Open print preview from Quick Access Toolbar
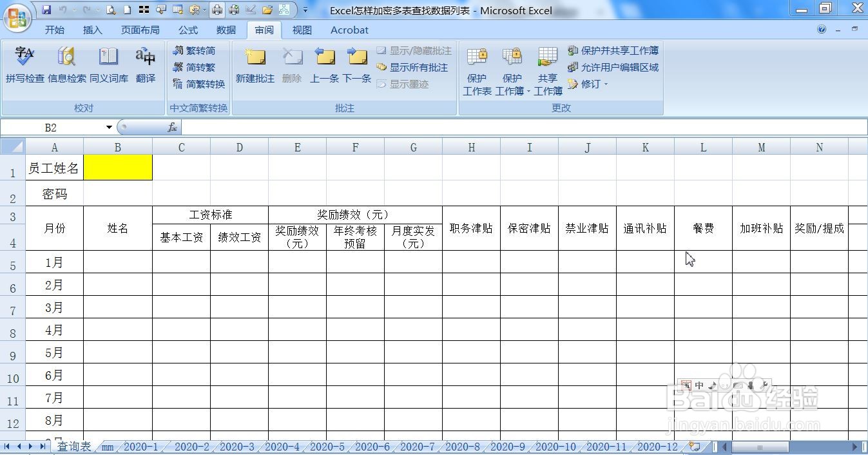Viewport: 868px width, 455px height. [x=111, y=9]
